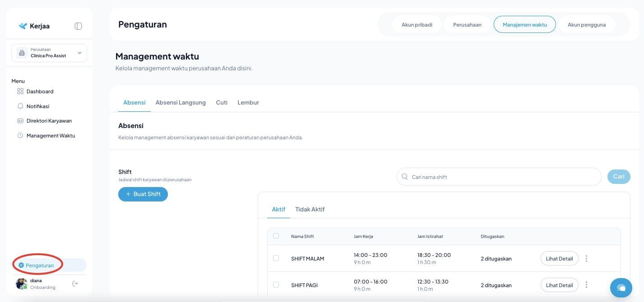Viewport: 644px width, 302px height.
Task: Toggle the select-all shifts header checkbox
Action: [x=276, y=236]
